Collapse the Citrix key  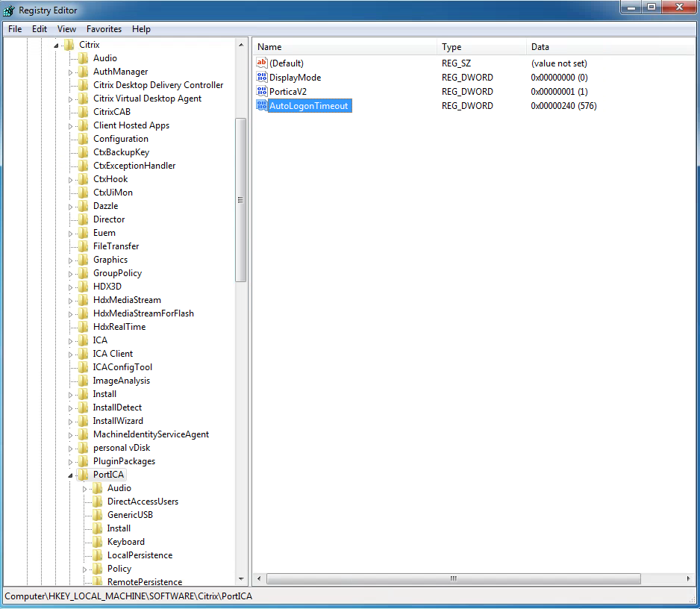tap(56, 46)
